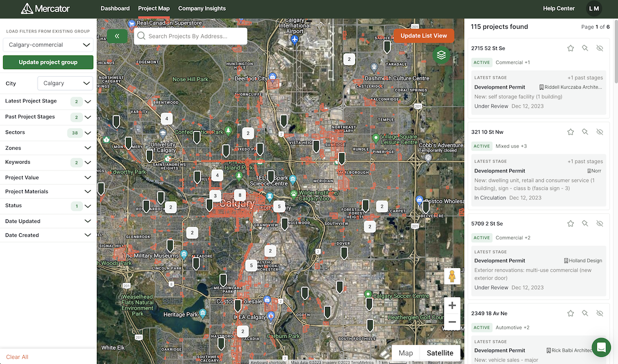Open the City Calgary dropdown
Viewport: 618px width, 364px height.
(65, 83)
